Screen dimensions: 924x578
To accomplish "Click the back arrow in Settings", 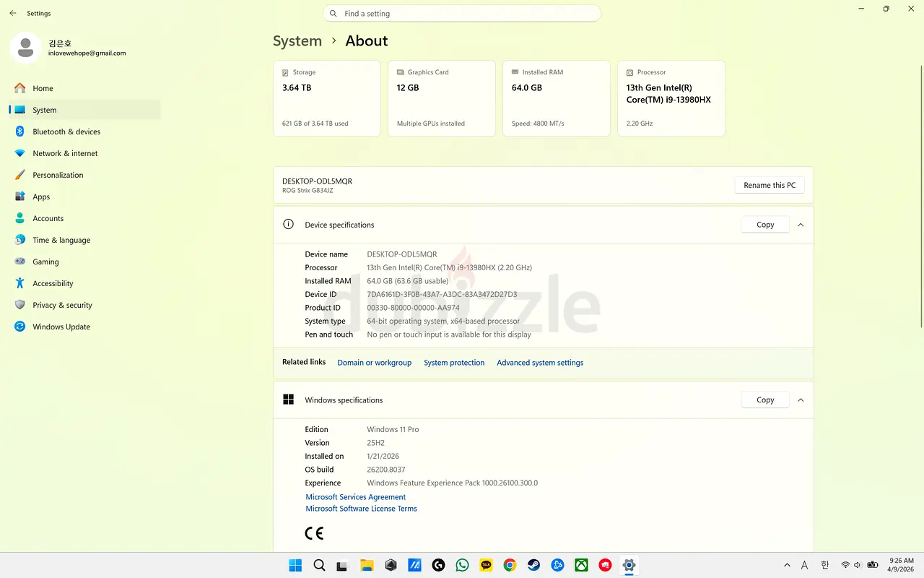I will 13,13.
